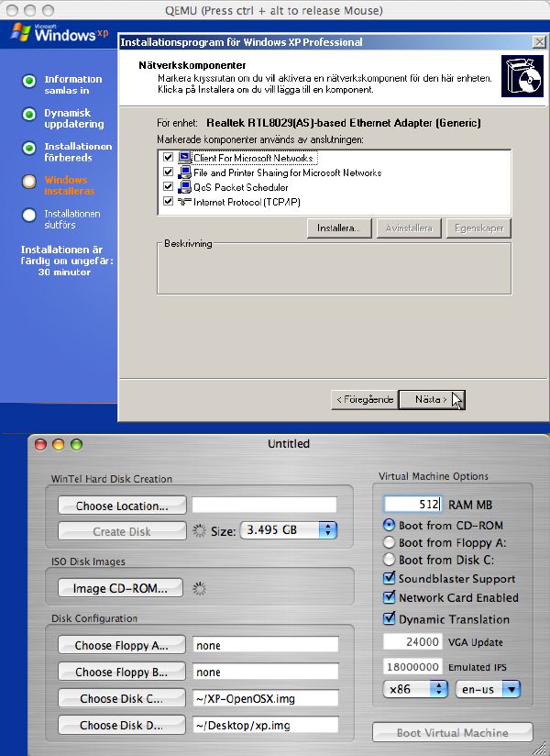Viewport: 550px width, 756px height.
Task: Click the Client For Microsoft Networks icon
Action: point(184,158)
